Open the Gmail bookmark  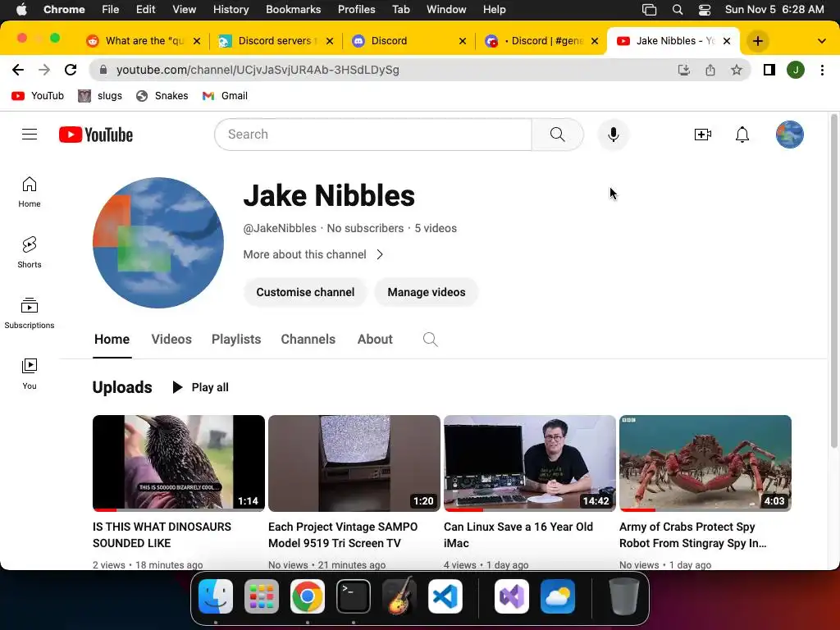pos(225,96)
